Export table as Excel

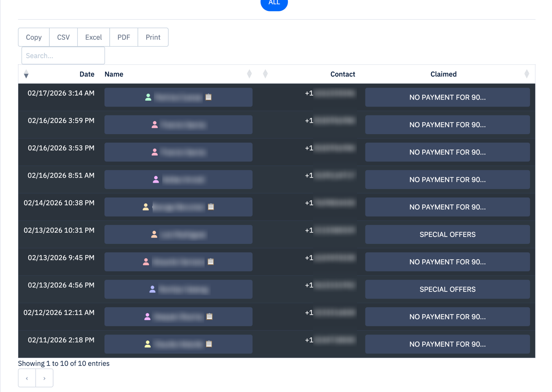coord(93,37)
